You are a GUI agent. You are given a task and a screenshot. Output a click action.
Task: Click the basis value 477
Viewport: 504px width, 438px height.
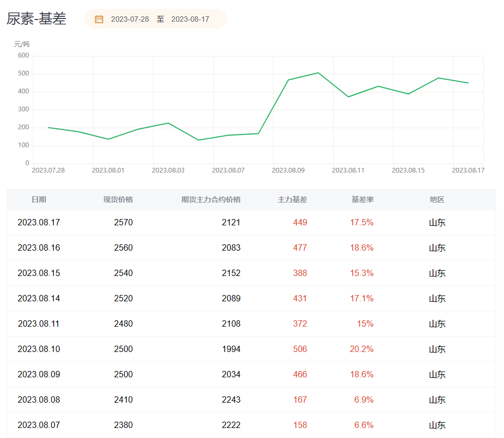[300, 247]
